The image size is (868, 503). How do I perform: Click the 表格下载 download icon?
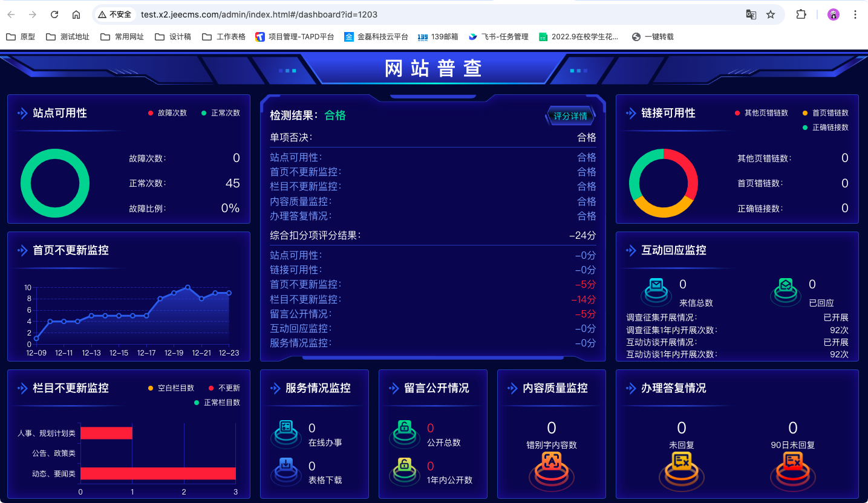(286, 468)
